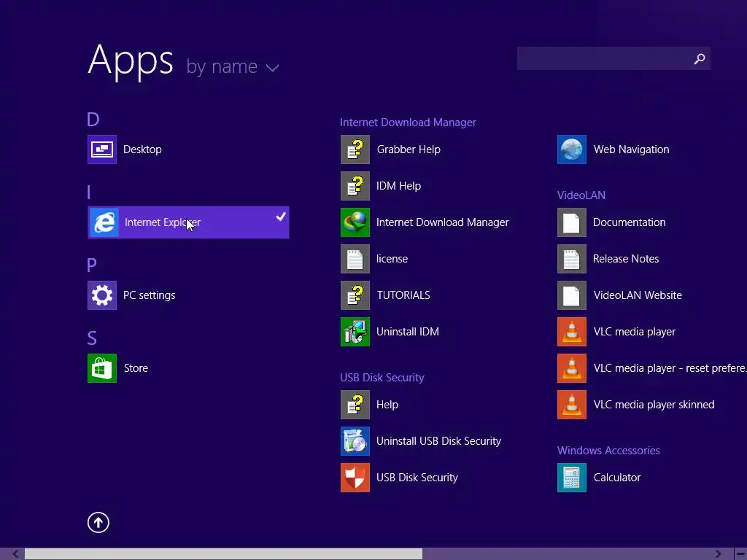
Task: Open VideoLAN Documentation icon
Action: point(572,222)
